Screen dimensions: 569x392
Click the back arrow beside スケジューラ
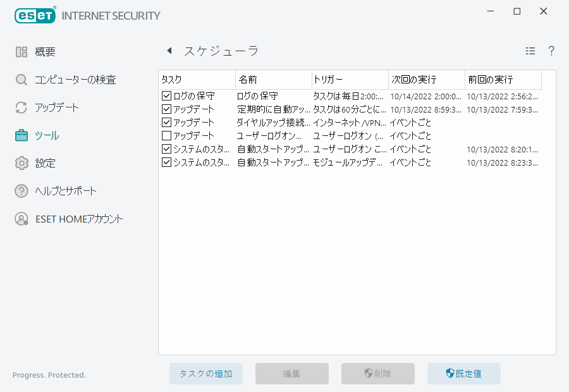[168, 50]
